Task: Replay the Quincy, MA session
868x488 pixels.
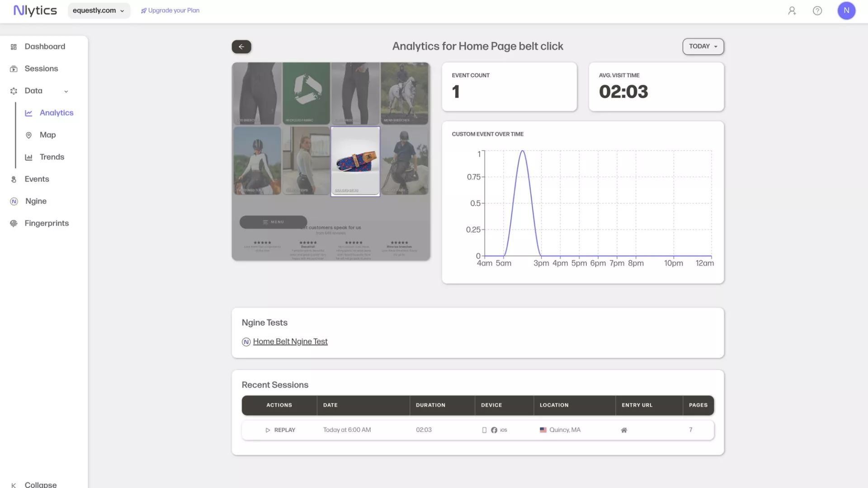Action: (280, 430)
